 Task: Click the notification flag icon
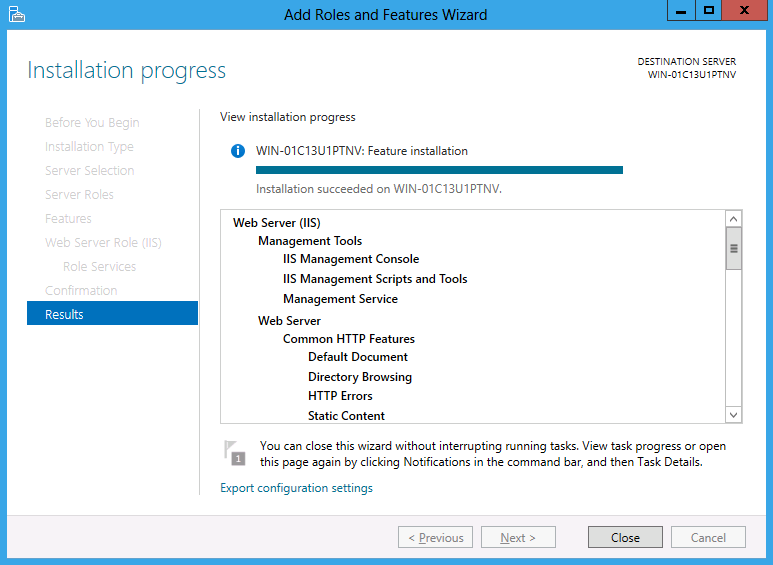(235, 453)
